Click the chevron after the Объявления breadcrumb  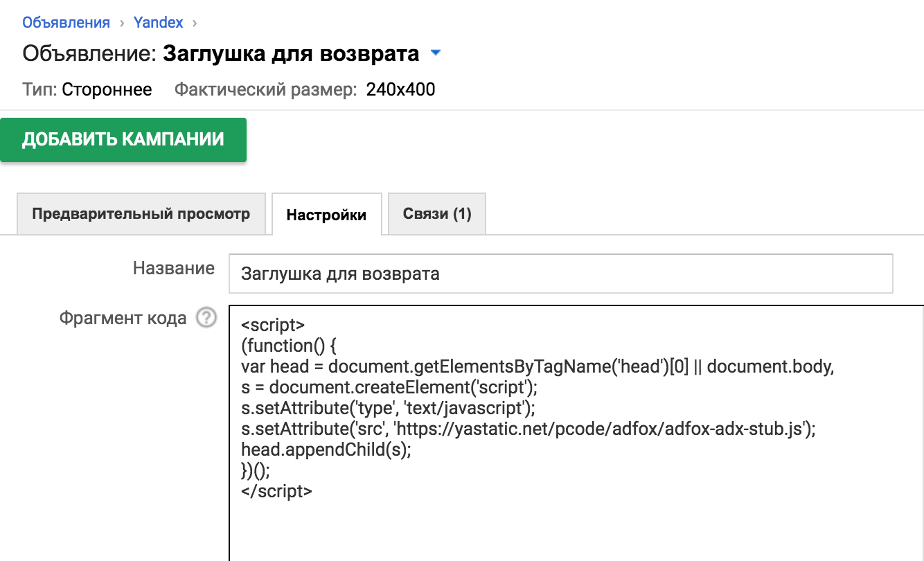(121, 23)
